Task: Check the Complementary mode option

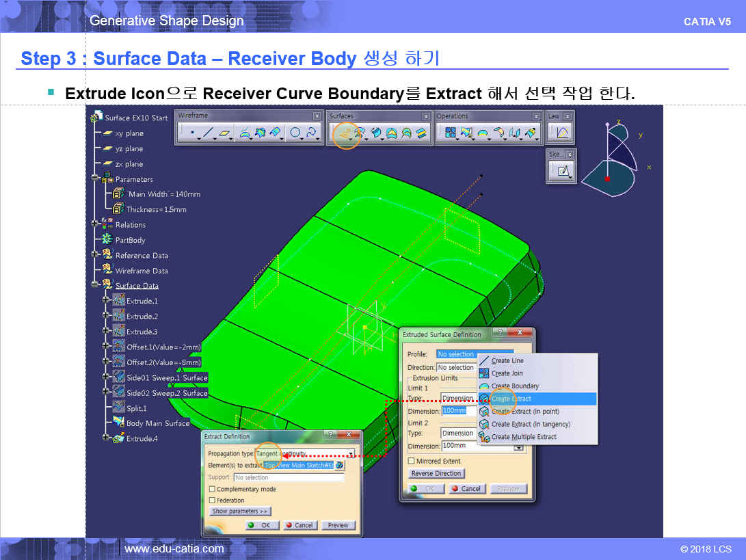Action: pyautogui.click(x=212, y=490)
